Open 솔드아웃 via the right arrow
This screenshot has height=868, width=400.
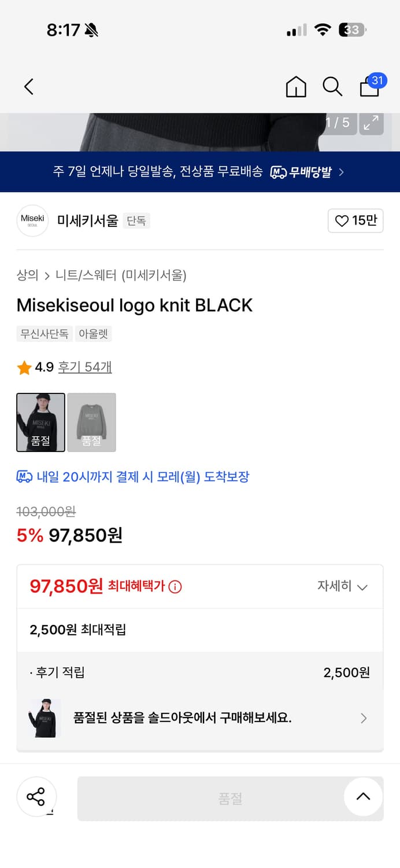[x=363, y=718]
